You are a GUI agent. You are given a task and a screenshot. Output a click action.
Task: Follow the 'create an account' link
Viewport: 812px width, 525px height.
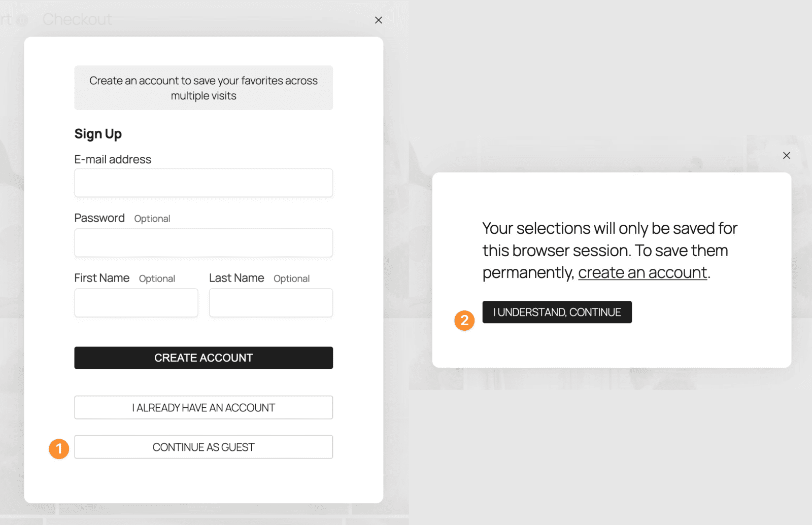point(642,273)
